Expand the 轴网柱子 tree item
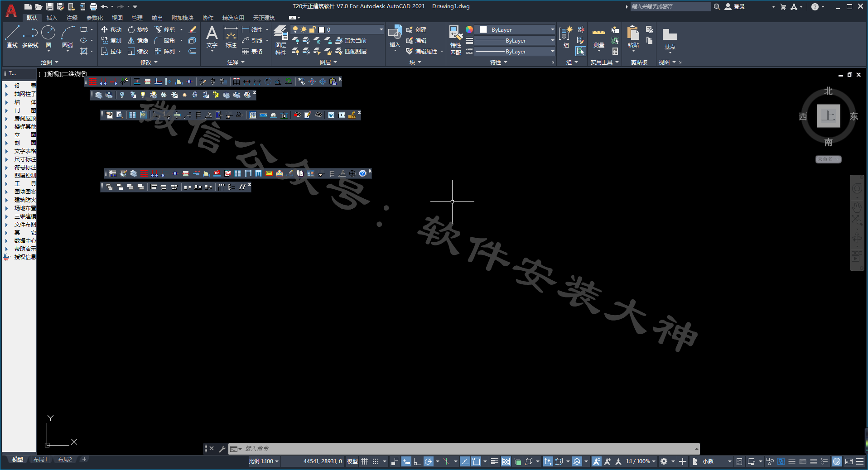This screenshot has height=470, width=868. [6, 94]
